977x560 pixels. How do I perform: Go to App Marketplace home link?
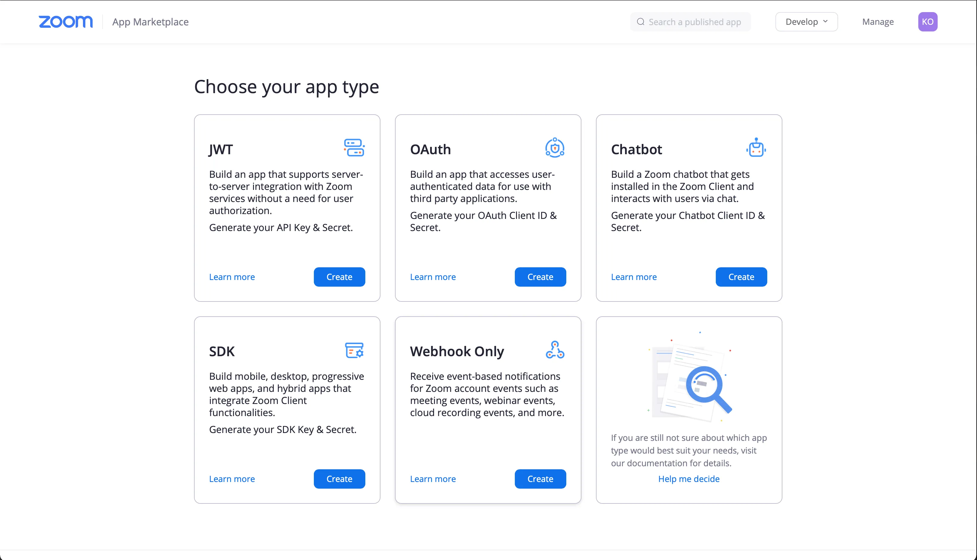[x=150, y=22]
